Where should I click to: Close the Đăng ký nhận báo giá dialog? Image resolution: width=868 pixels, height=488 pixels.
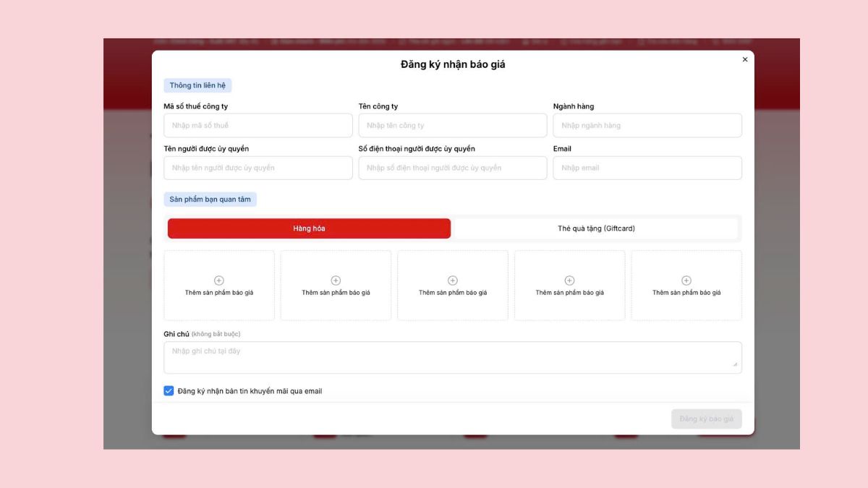click(x=745, y=60)
